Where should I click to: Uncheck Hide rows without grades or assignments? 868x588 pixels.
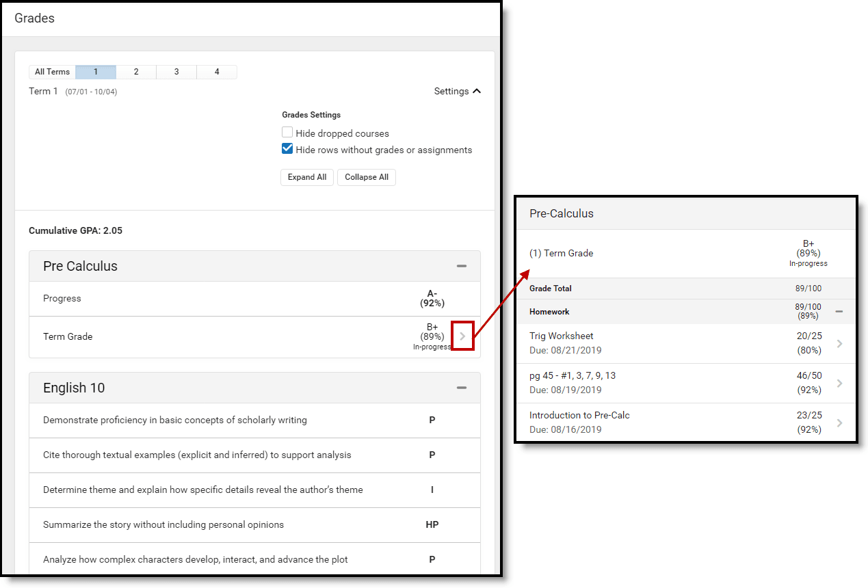click(x=287, y=148)
